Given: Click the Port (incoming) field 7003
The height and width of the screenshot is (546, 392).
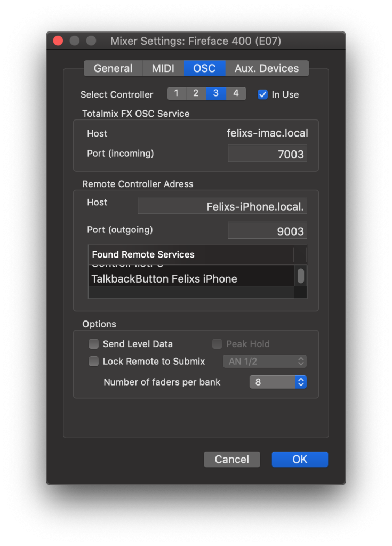Looking at the screenshot, I should tap(267, 154).
